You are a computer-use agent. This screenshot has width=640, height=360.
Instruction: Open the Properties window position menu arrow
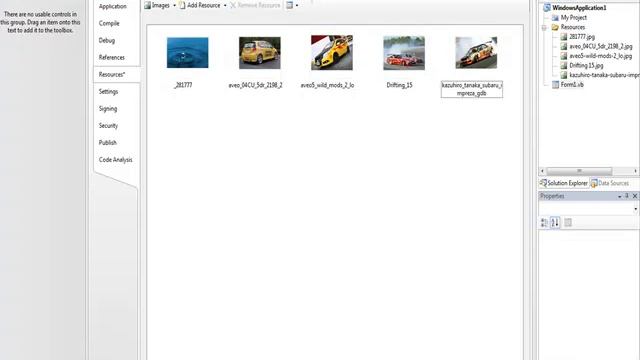[x=620, y=196]
